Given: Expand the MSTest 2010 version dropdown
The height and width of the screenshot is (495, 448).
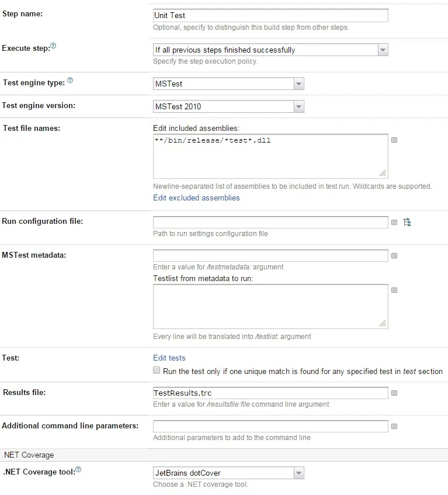Looking at the screenshot, I should tap(228, 107).
